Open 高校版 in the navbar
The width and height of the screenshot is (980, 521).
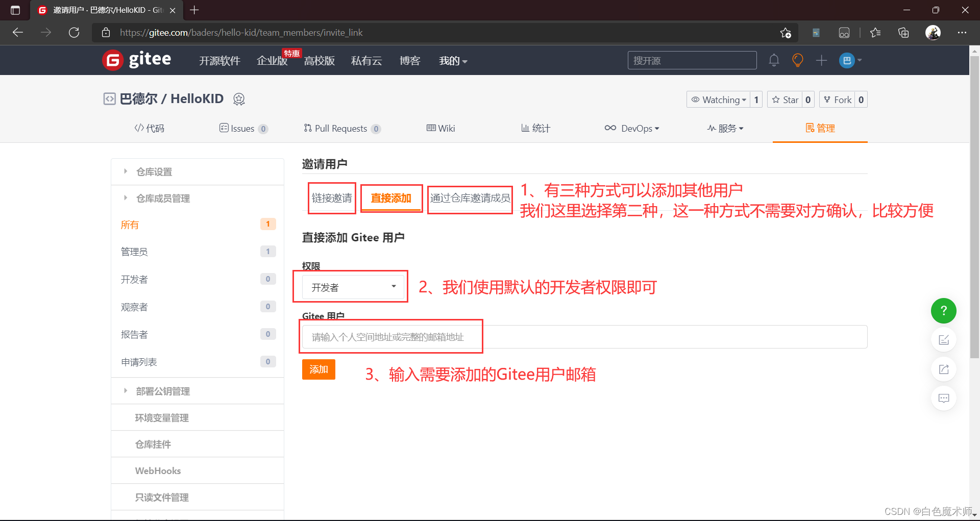(x=320, y=61)
